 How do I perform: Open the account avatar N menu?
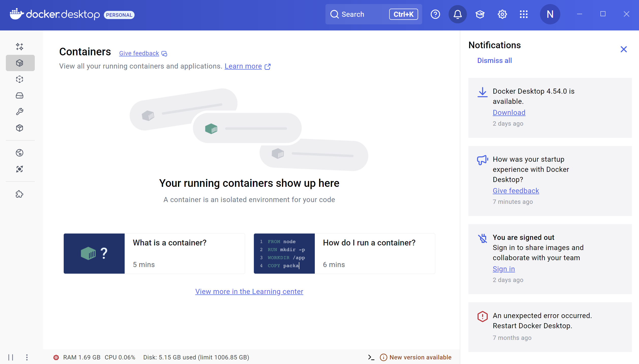point(550,14)
